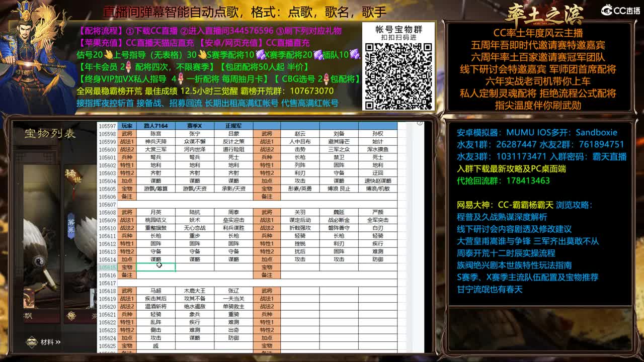Select the 陆抗 cell
Viewport: 644px width, 362px height.
(195, 212)
